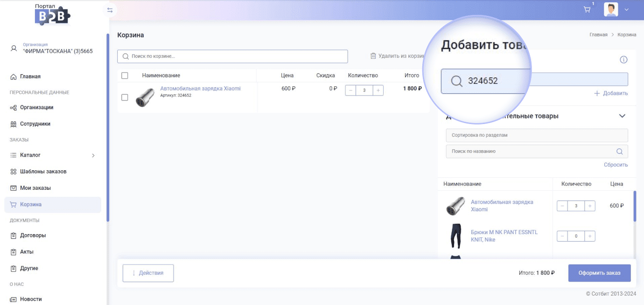Click the car charger thumbnail in cart table
The image size is (644, 305).
[145, 97]
